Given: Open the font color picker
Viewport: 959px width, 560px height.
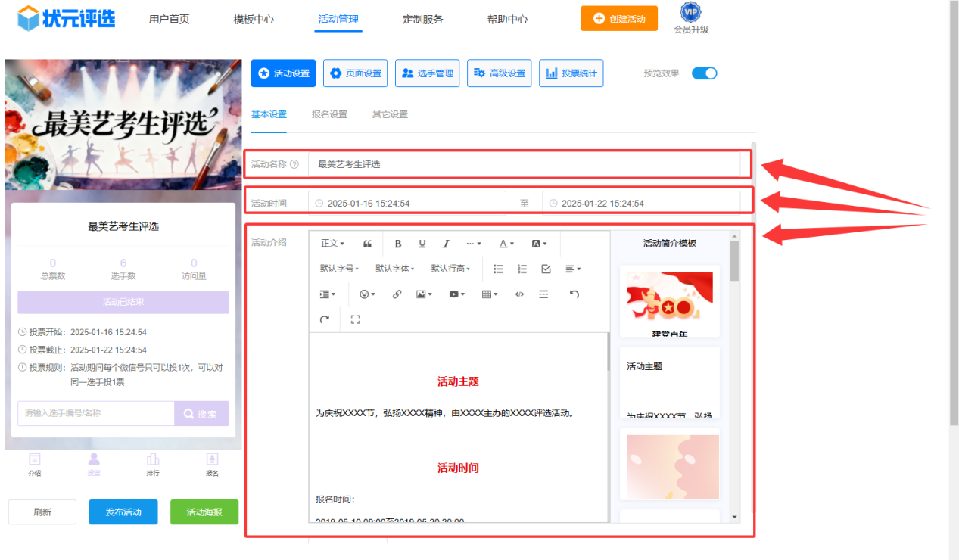Looking at the screenshot, I should pos(503,244).
